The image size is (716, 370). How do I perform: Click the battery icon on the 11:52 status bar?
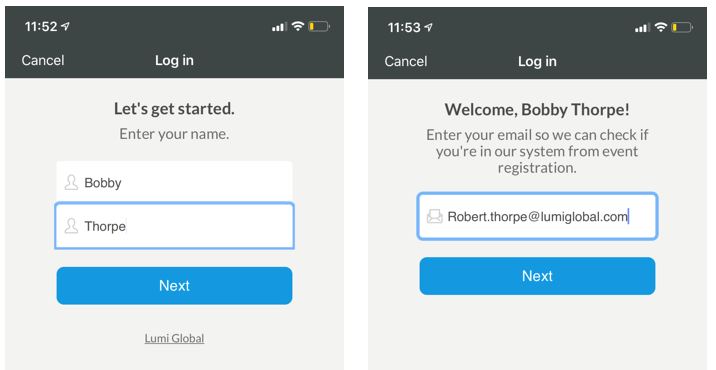(x=319, y=26)
